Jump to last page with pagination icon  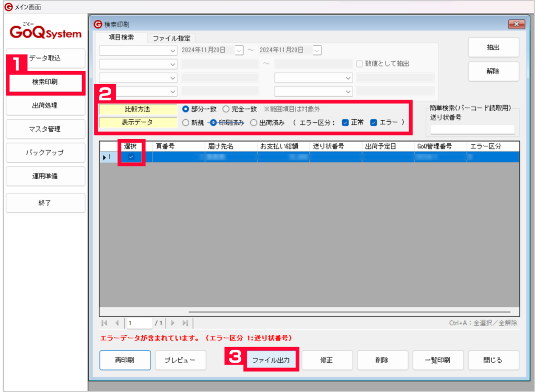[184, 322]
